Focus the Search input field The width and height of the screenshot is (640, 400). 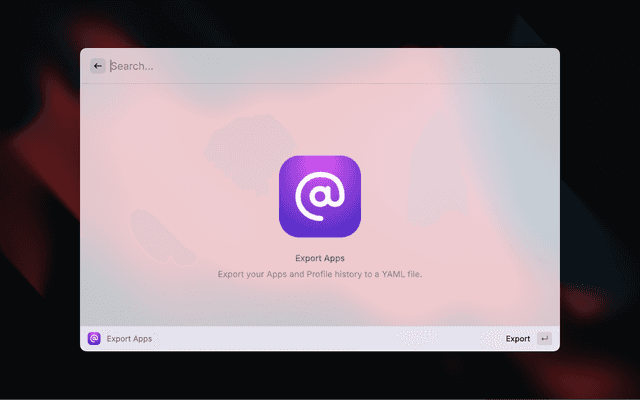coord(320,66)
